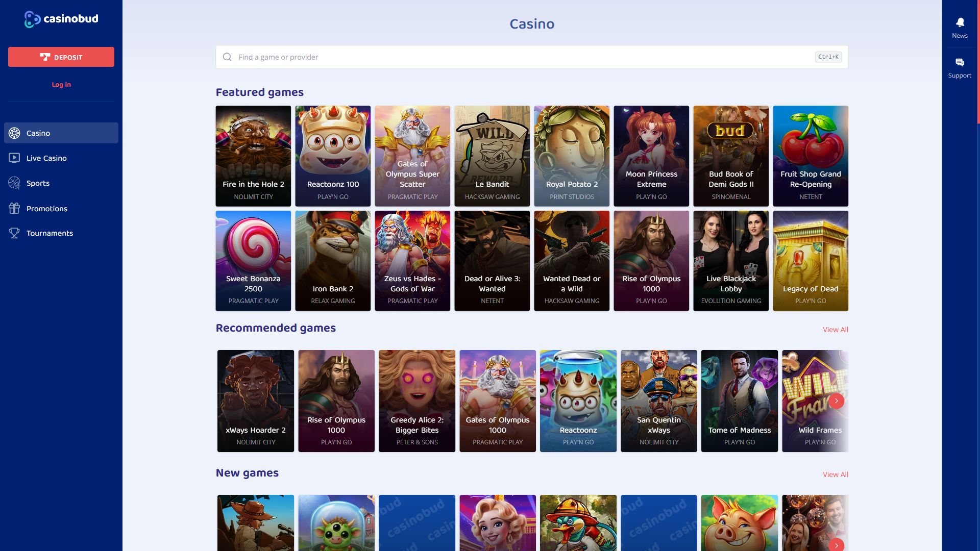
Task: Click the Casino chip icon in sidebar
Action: [14, 133]
